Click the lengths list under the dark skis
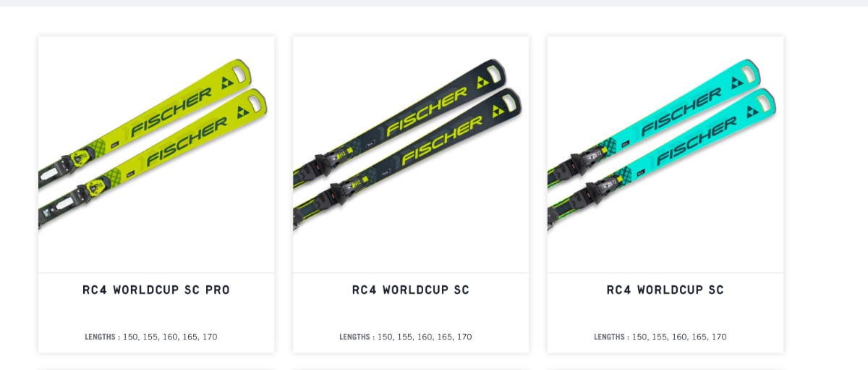868x370 pixels. click(x=406, y=337)
